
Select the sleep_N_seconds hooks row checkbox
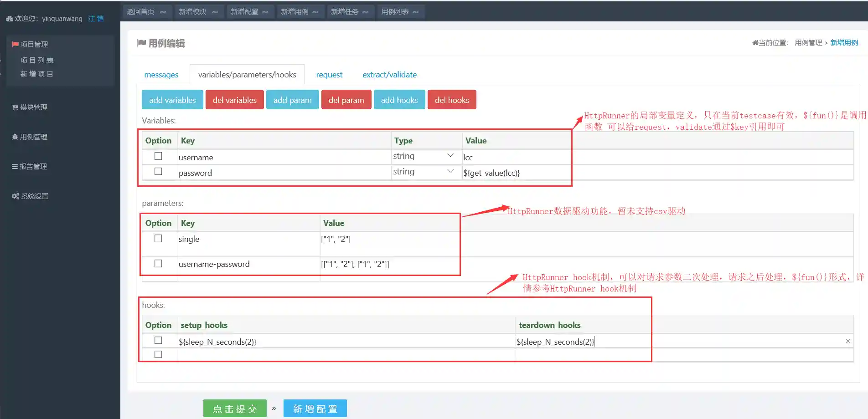(x=158, y=341)
